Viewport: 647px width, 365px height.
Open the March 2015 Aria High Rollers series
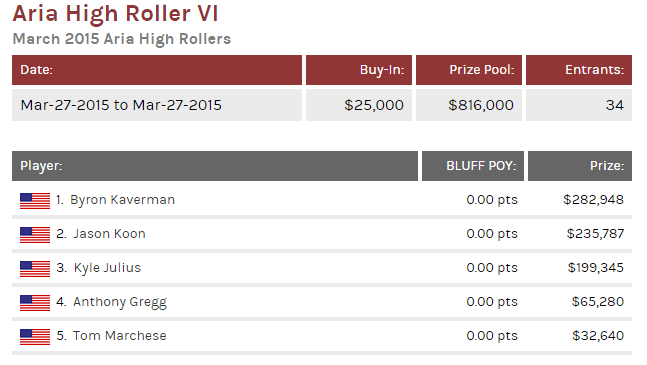click(x=122, y=39)
